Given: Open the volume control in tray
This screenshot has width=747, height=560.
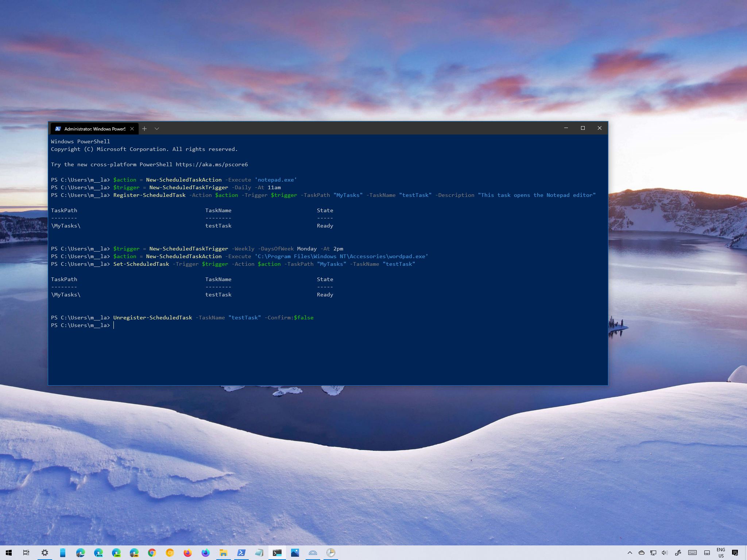Looking at the screenshot, I should click(665, 553).
